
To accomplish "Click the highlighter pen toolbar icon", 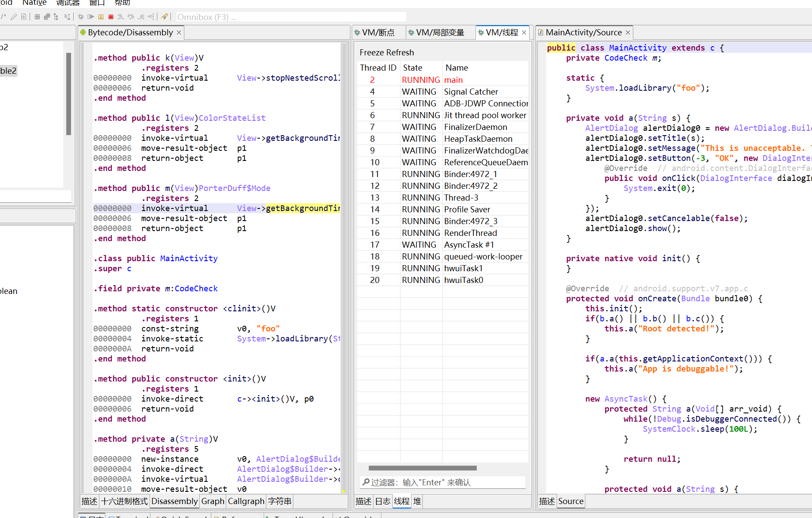I will (x=164, y=17).
